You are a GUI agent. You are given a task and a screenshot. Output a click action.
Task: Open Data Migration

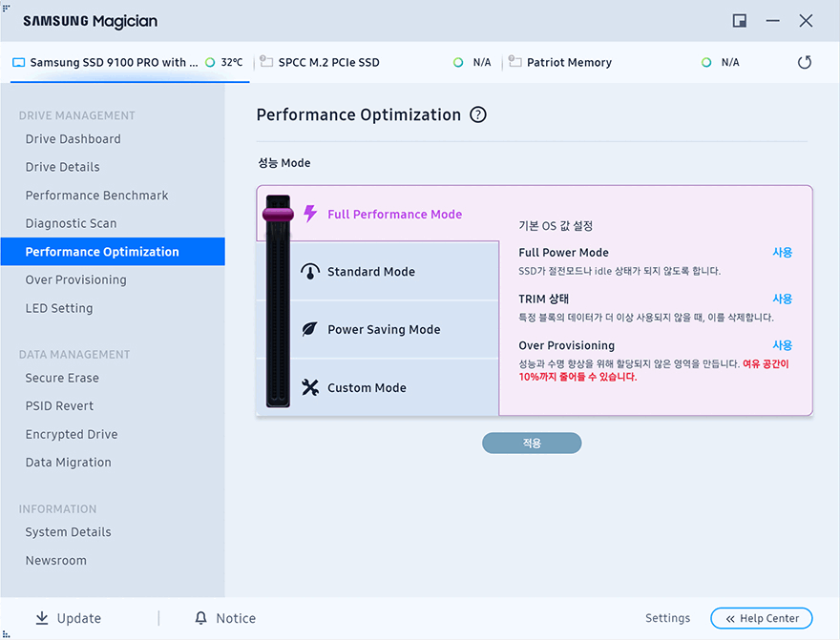[x=68, y=463]
